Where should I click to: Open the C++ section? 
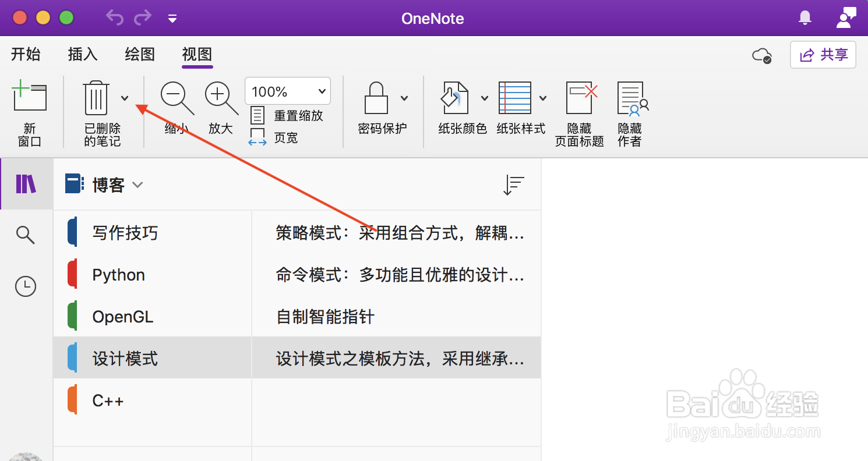click(x=152, y=400)
